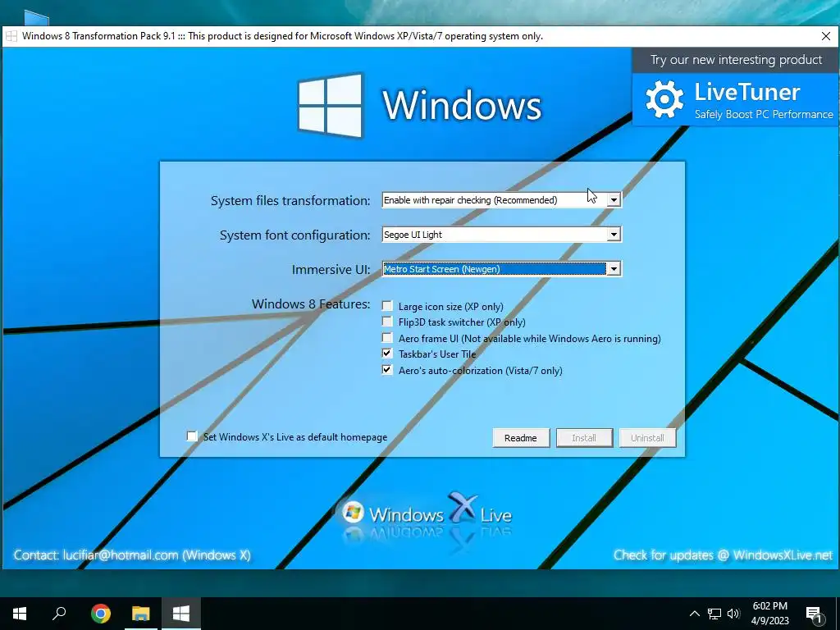Select the Transformation Pack taskbar icon
Viewport: 840px width, 630px height.
pos(180,614)
